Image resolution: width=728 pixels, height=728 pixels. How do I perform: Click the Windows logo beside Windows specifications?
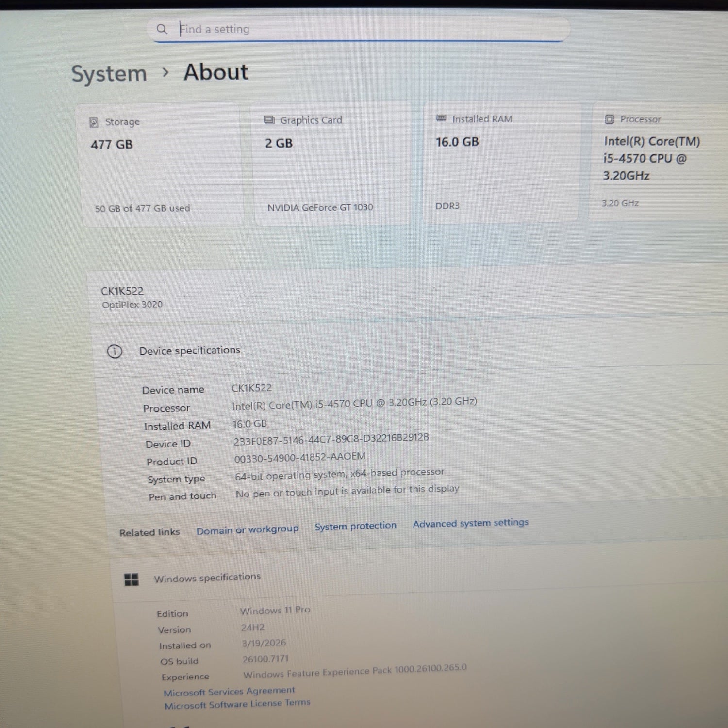click(132, 578)
